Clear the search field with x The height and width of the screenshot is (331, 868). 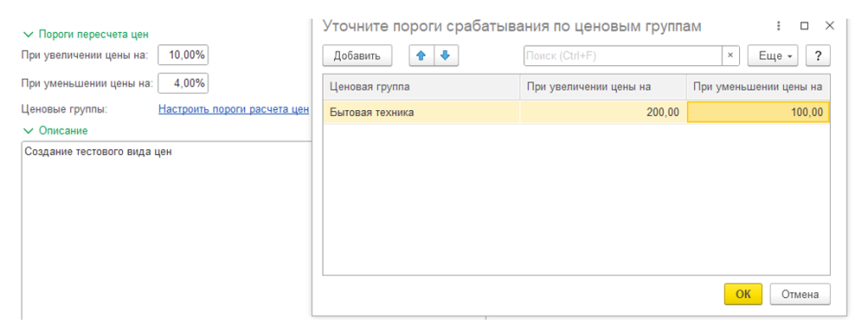730,56
